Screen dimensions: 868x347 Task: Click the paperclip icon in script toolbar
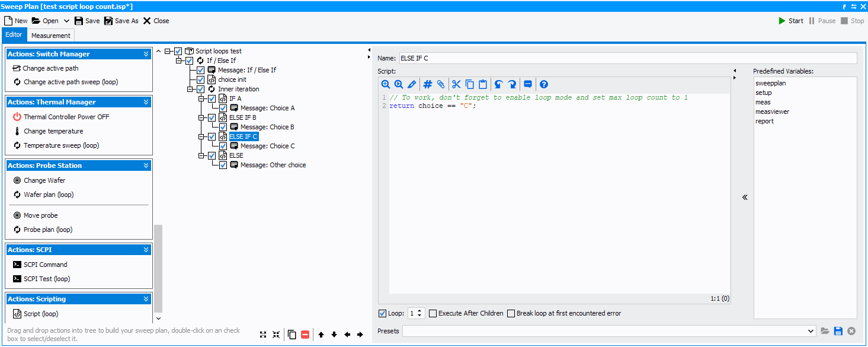click(x=440, y=84)
